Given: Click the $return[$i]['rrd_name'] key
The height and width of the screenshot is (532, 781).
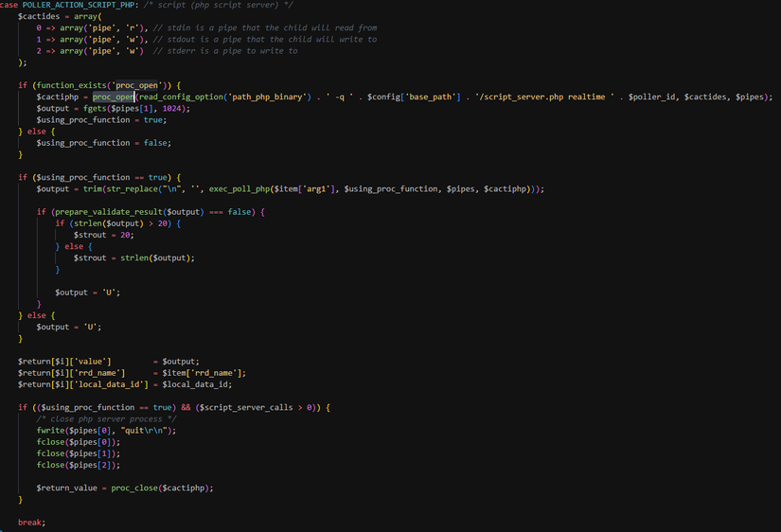Looking at the screenshot, I should click(71, 373).
